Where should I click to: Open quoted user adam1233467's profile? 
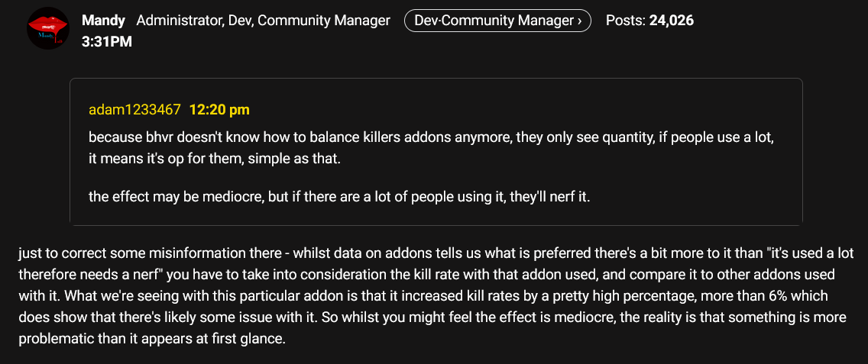[x=134, y=110]
